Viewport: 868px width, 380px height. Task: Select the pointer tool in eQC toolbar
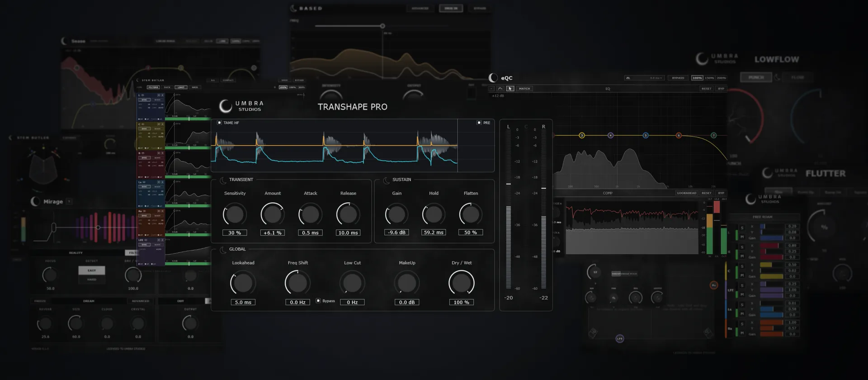pyautogui.click(x=510, y=89)
